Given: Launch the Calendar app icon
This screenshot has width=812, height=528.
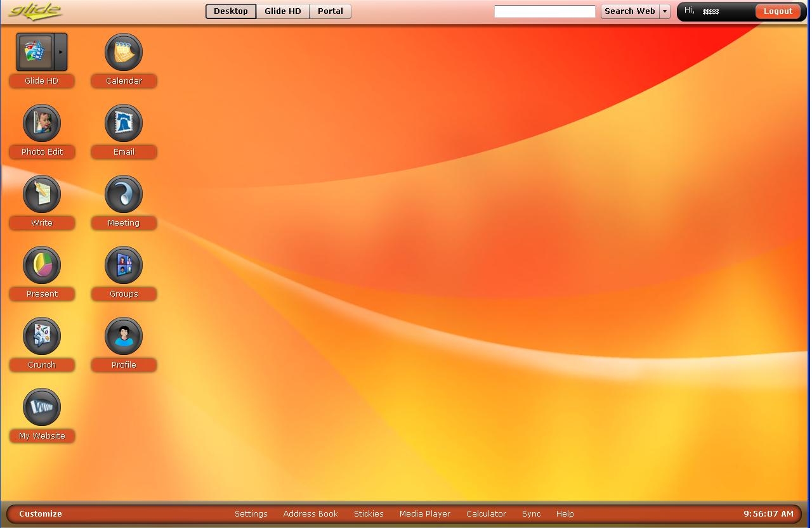Looking at the screenshot, I should 124,52.
